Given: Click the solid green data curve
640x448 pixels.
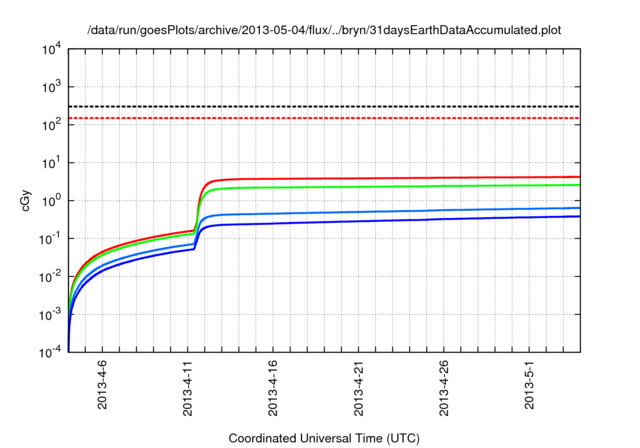Looking at the screenshot, I should coord(400,186).
